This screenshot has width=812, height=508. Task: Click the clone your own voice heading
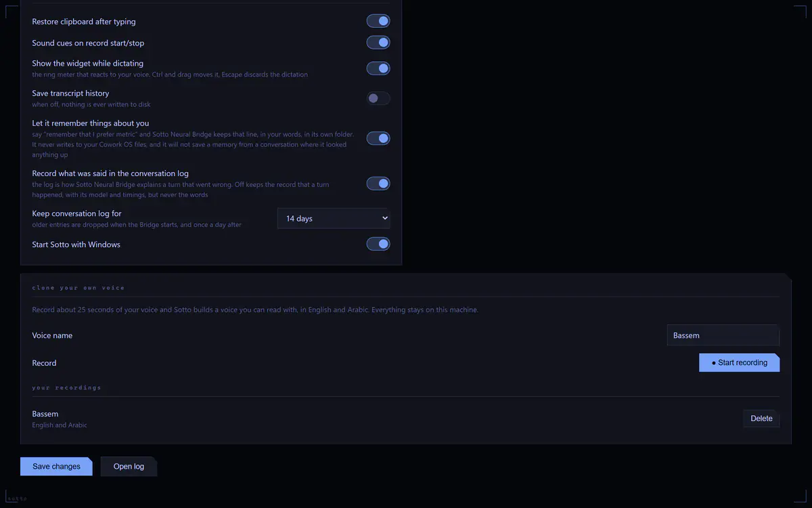click(78, 288)
